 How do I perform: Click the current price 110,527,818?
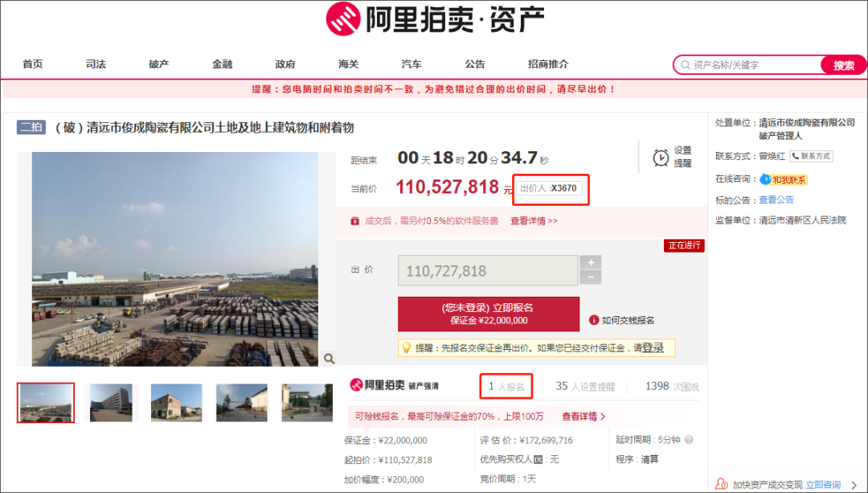coord(448,187)
